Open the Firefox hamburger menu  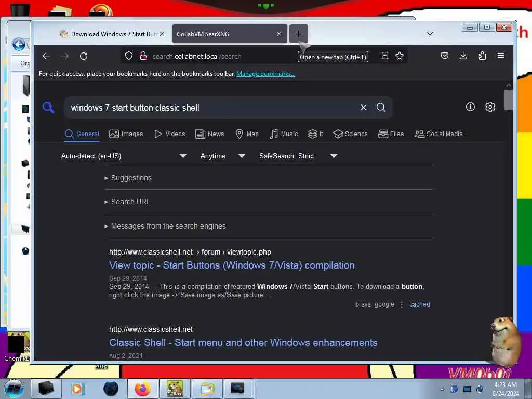[501, 56]
